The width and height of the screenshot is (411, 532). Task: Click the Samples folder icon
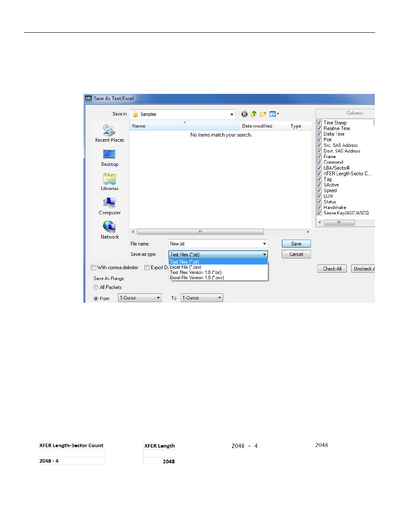click(x=135, y=114)
